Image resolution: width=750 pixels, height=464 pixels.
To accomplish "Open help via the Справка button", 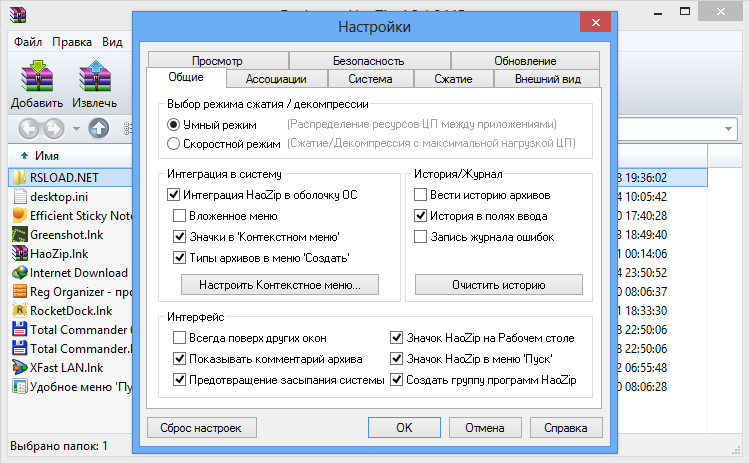I will tap(566, 428).
